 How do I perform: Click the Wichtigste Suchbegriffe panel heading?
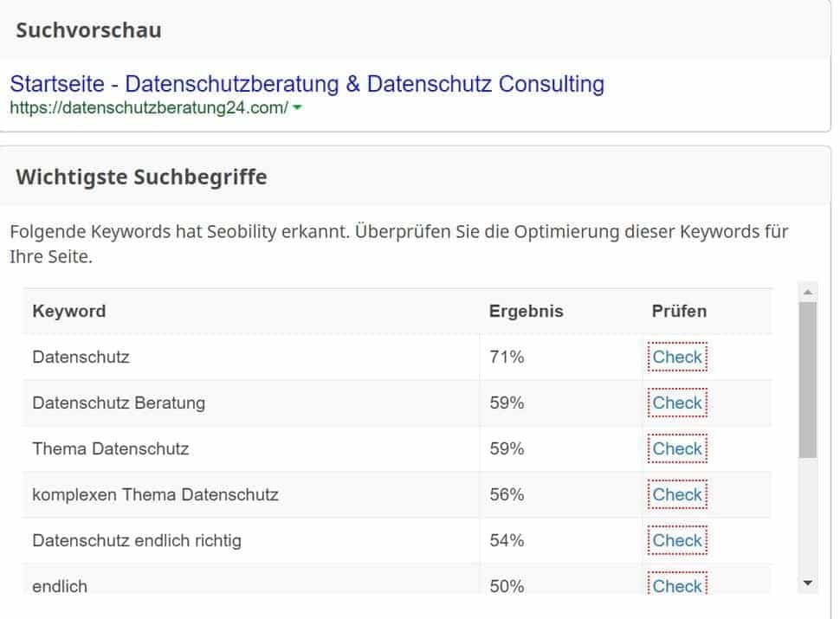[x=141, y=177]
